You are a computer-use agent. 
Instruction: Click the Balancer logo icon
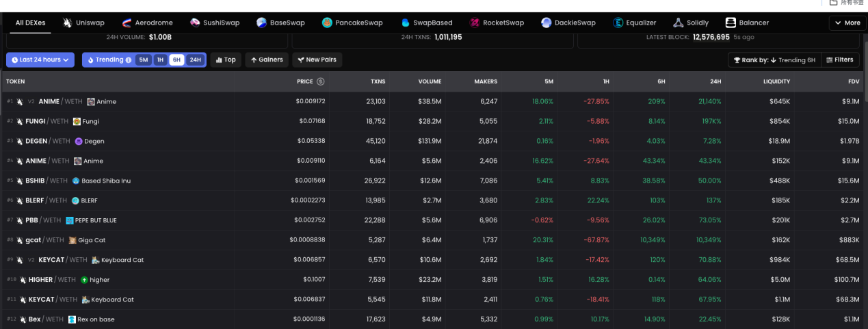pos(731,23)
